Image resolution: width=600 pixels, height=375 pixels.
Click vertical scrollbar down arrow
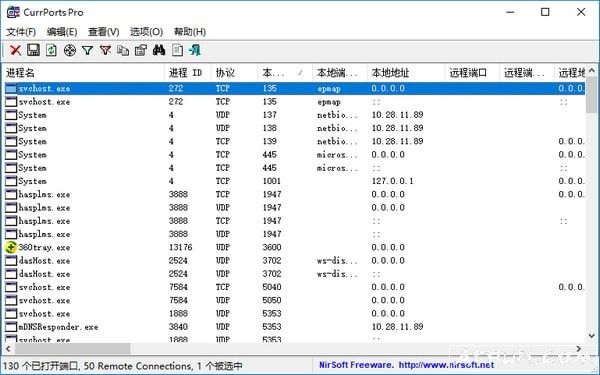592,336
